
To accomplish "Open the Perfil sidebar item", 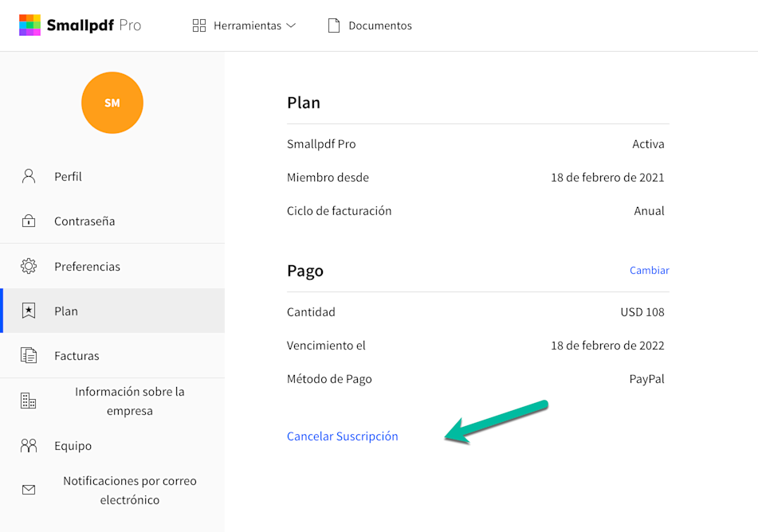I will point(112,176).
